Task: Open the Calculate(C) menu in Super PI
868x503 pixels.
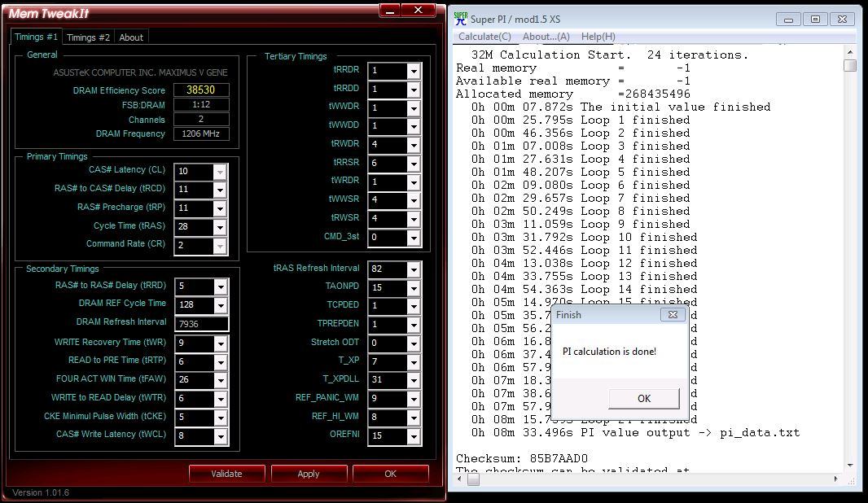Action: pos(484,37)
